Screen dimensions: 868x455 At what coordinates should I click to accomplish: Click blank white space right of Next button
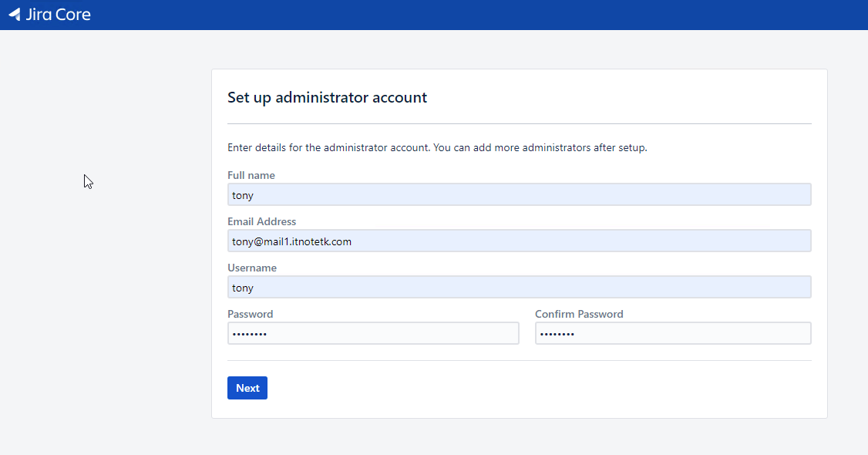pyautogui.click(x=540, y=388)
